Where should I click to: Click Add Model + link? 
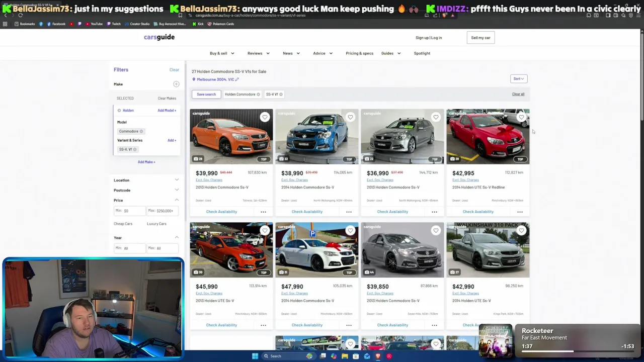[x=167, y=111]
